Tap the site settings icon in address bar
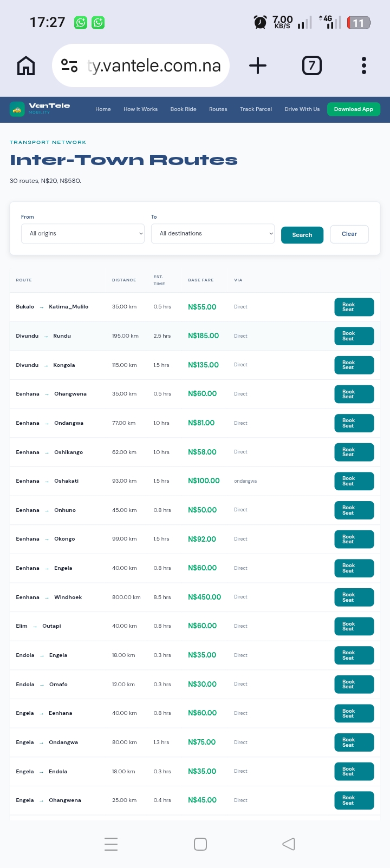The image size is (390, 868). coord(69,65)
